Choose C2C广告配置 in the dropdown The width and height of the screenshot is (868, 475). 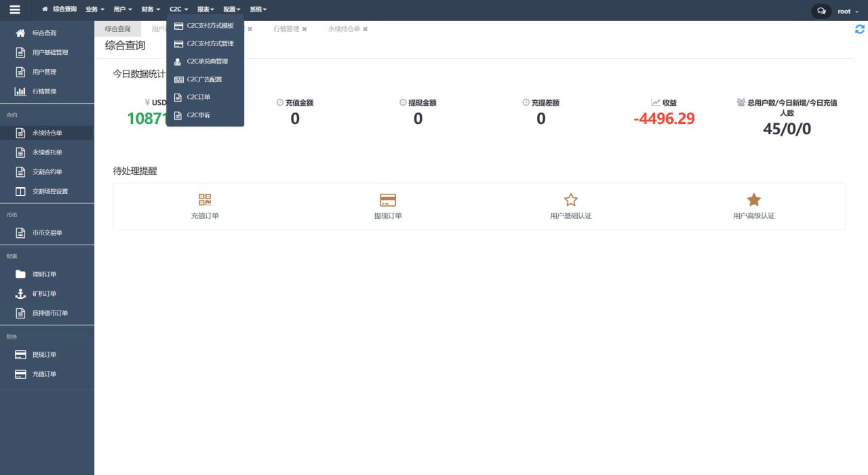(204, 79)
